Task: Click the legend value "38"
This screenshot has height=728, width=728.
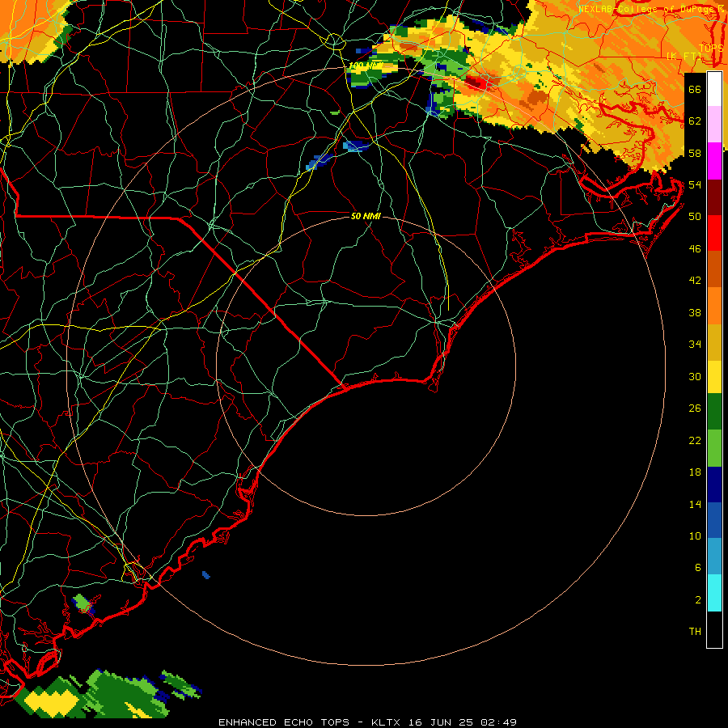Action: (x=695, y=312)
